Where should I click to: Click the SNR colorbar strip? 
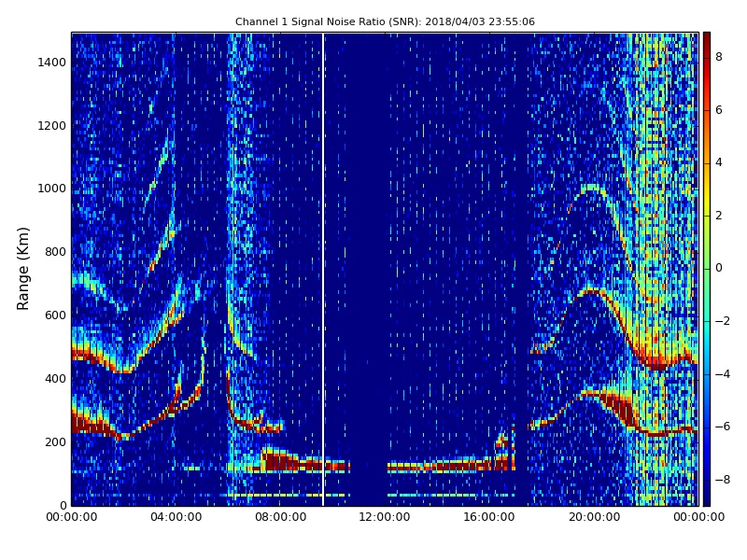point(707,269)
